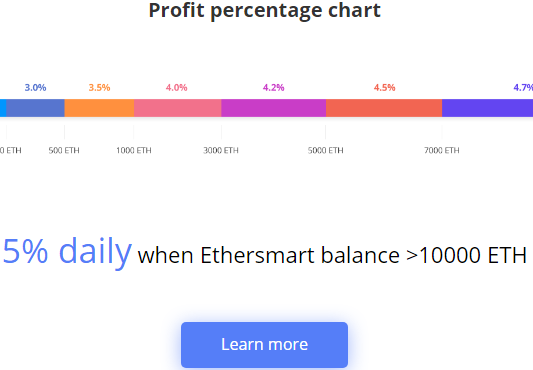Click the 1000 ETH axis marker
533x370 pixels.
tap(134, 150)
